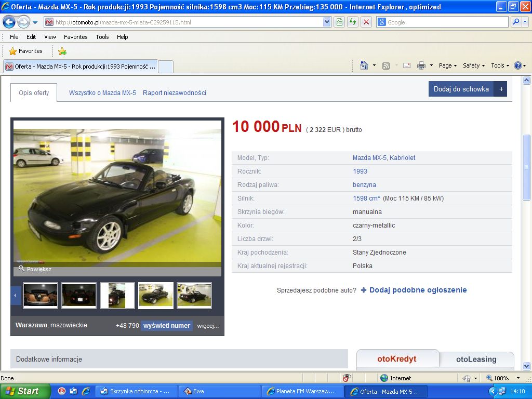This screenshot has height=399, width=532.
Task: Select the interior seats thumbnail
Action: (41, 296)
